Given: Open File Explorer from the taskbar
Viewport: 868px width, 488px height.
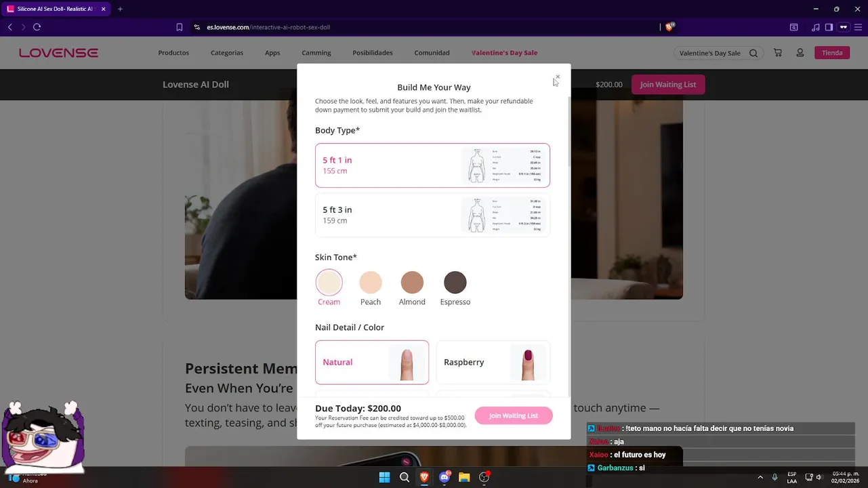Looking at the screenshot, I should click(464, 477).
